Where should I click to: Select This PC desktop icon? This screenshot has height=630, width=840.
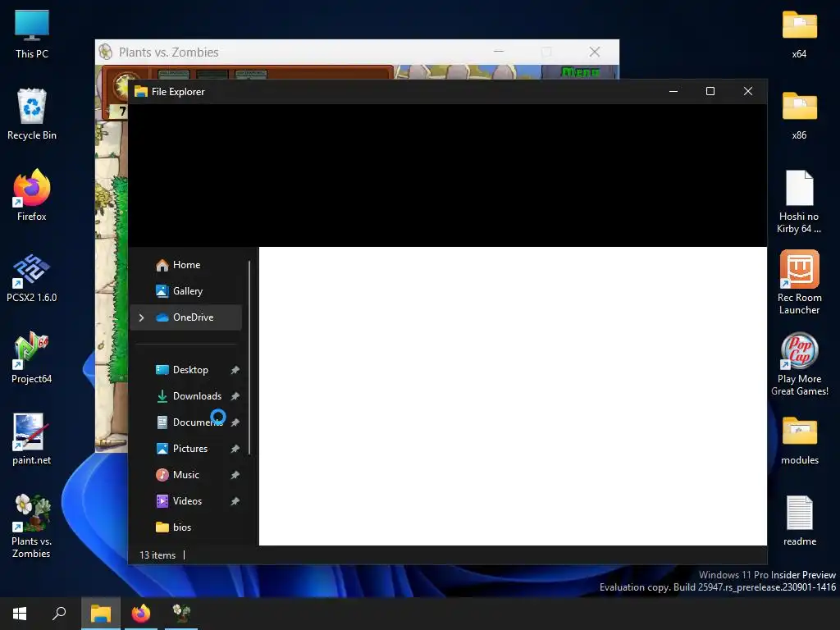pyautogui.click(x=32, y=34)
